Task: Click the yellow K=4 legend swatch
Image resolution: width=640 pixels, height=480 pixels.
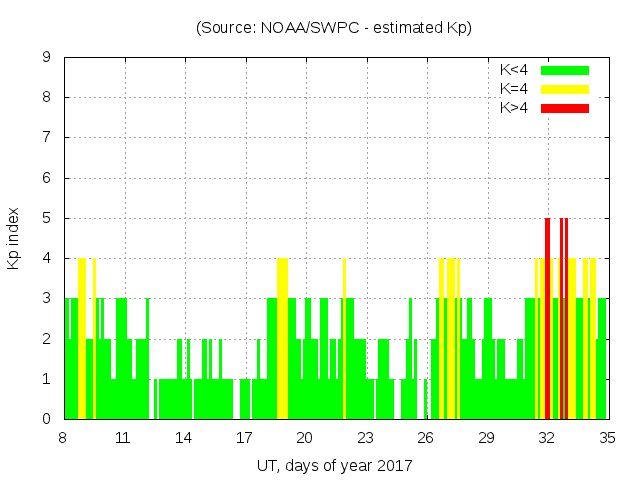Action: (565, 89)
